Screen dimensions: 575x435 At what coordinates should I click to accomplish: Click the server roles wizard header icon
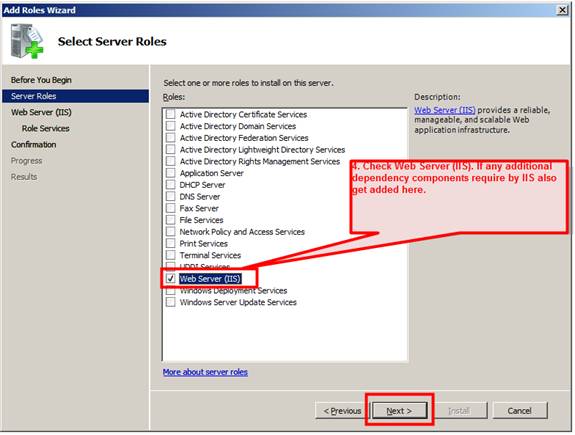pyautogui.click(x=27, y=41)
